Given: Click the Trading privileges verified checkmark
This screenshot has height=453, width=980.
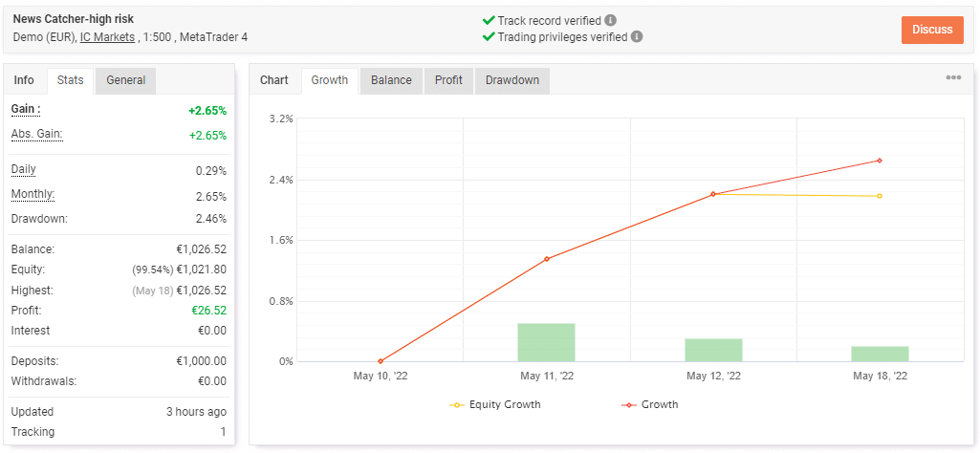Looking at the screenshot, I should coord(489,37).
